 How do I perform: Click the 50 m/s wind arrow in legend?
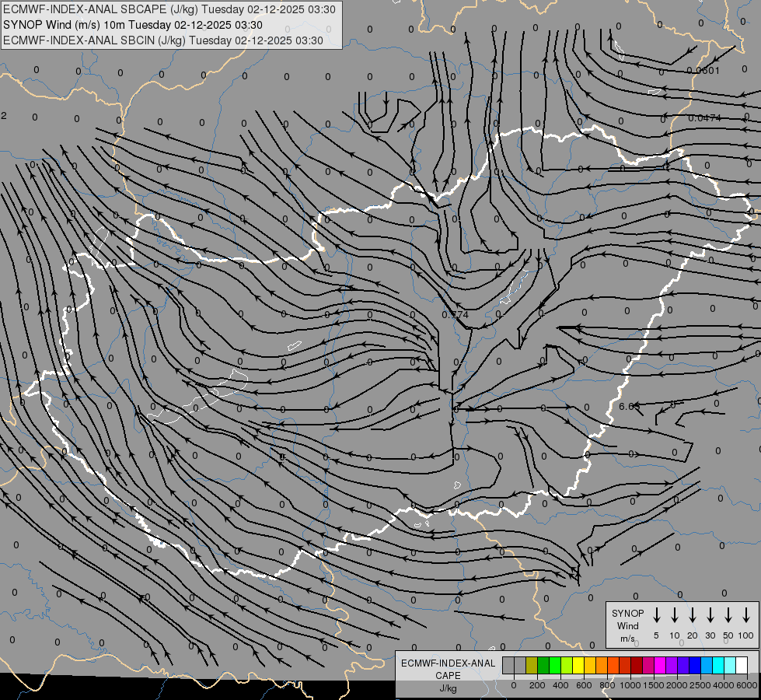click(728, 614)
